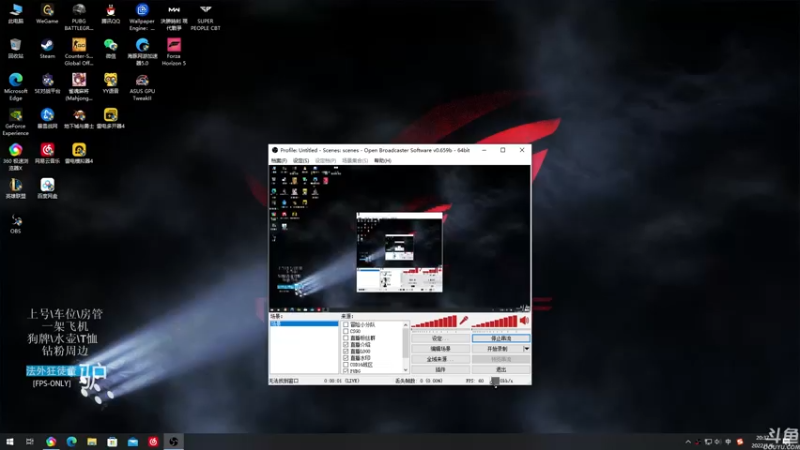Open the Help (H) menu in OBS
The width and height of the screenshot is (800, 450).
(383, 160)
